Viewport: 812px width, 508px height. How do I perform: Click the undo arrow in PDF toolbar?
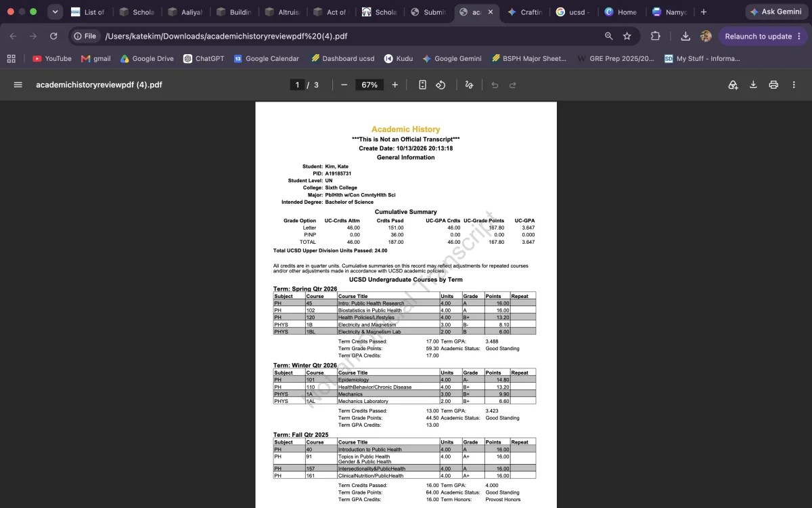[495, 85]
